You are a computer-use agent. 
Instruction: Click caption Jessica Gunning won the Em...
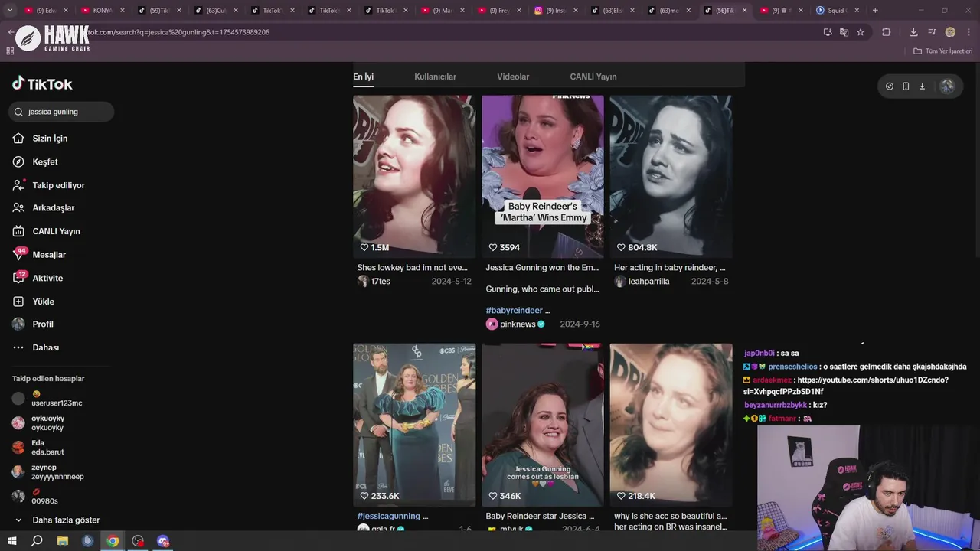pos(542,268)
